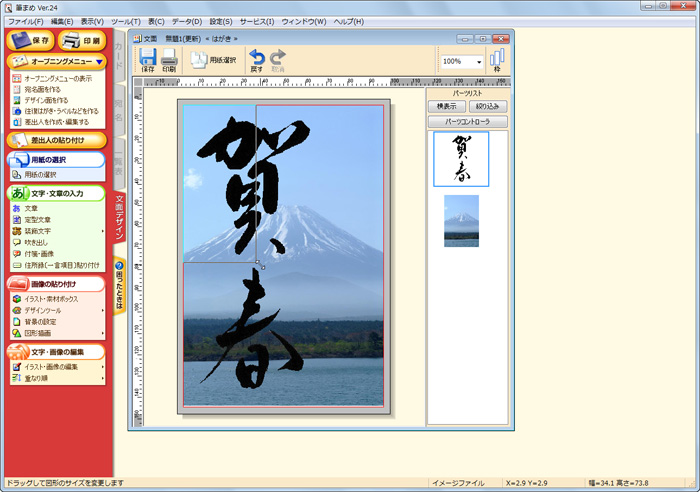Screen dimensions: 700x492
Task: Open the zoom 100% dropdown
Action: 480,61
